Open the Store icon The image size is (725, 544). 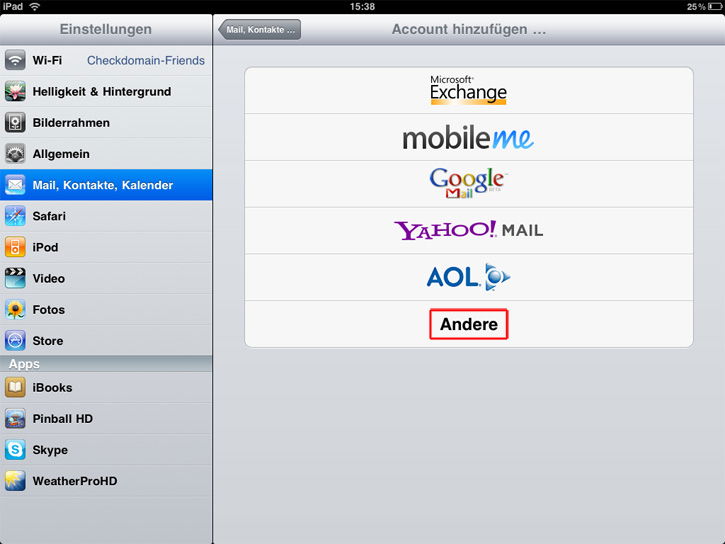coord(15,341)
